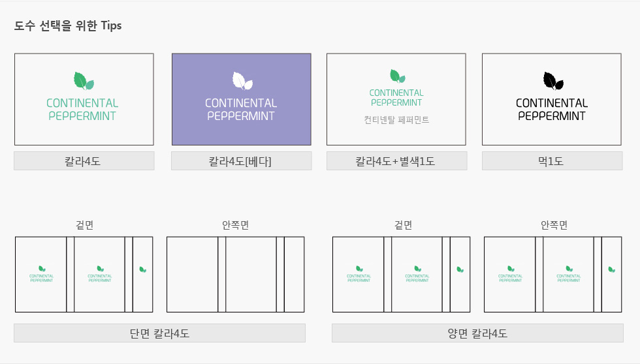Click the blank 안쪽면 diagram under 단면
Viewport: 640px width, 364px height.
tap(236, 275)
